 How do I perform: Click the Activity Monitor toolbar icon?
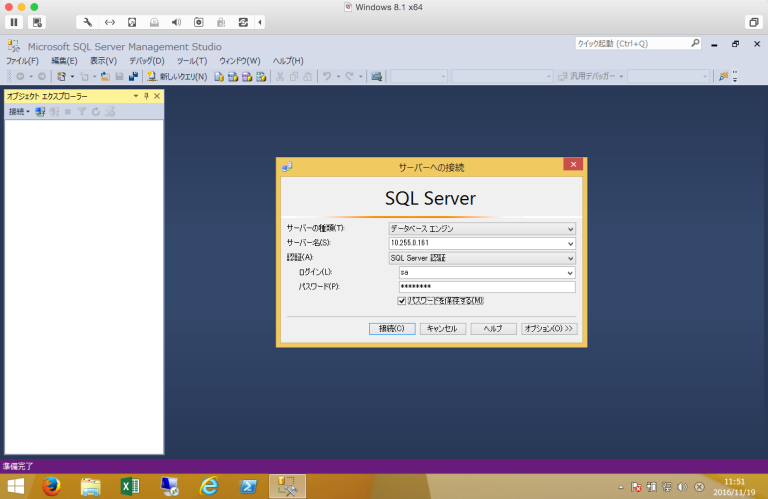coord(376,76)
